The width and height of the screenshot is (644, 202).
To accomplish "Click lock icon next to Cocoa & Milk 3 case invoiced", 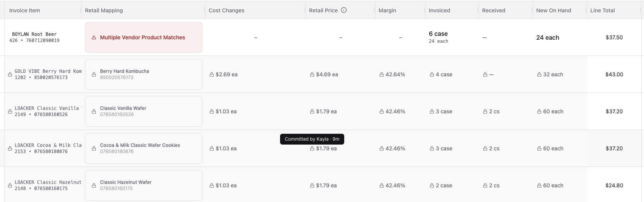I will tap(432, 148).
